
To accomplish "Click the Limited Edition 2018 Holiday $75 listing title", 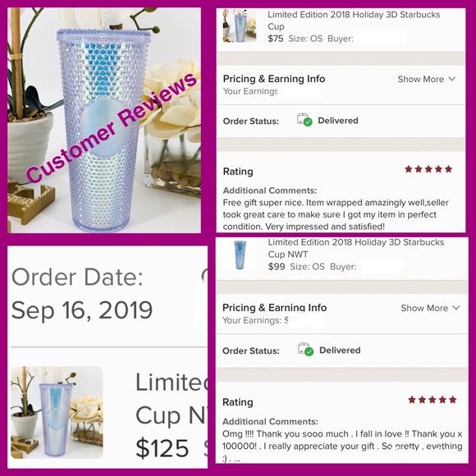I will point(354,21).
